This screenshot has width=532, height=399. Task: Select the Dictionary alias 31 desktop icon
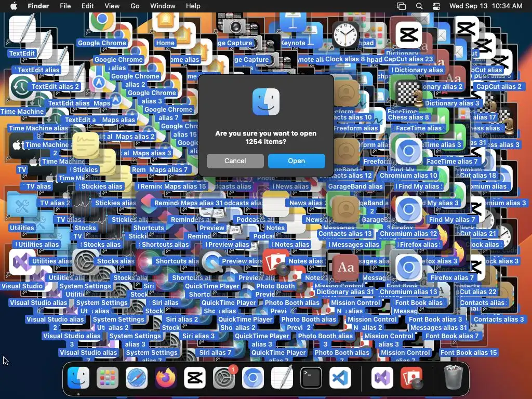(345, 268)
